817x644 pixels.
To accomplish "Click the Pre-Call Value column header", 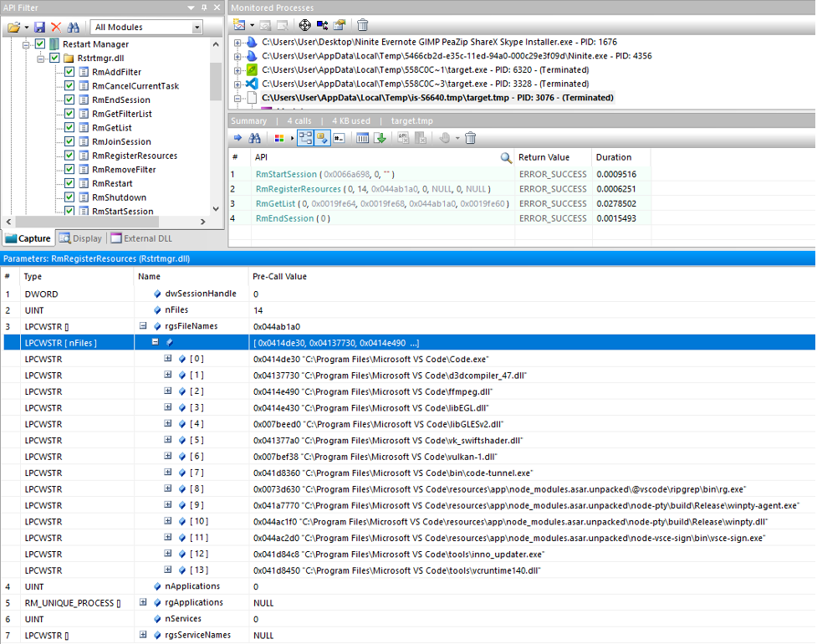I will (x=532, y=276).
